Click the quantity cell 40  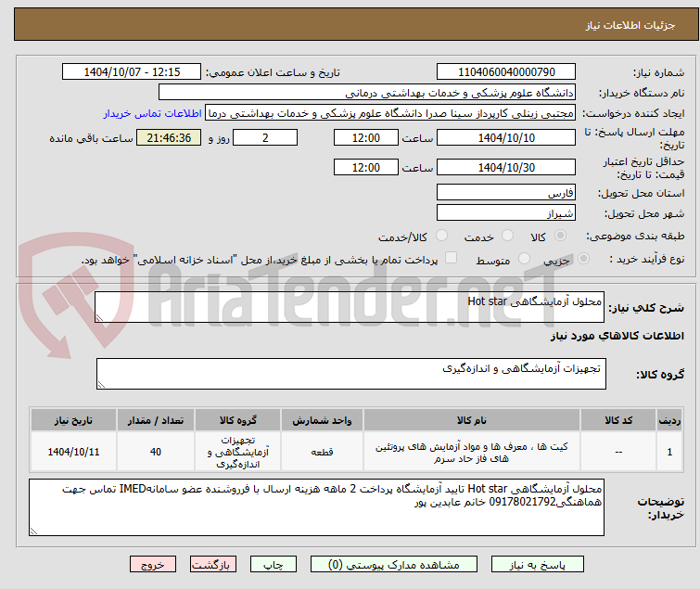coord(156,452)
